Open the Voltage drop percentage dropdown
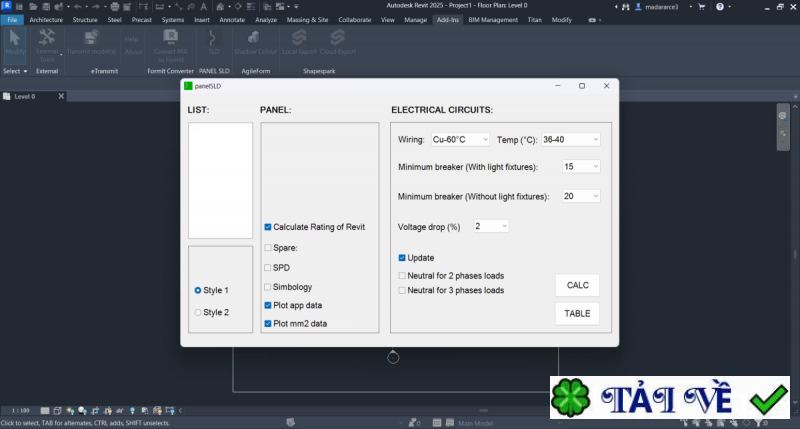 [491, 226]
